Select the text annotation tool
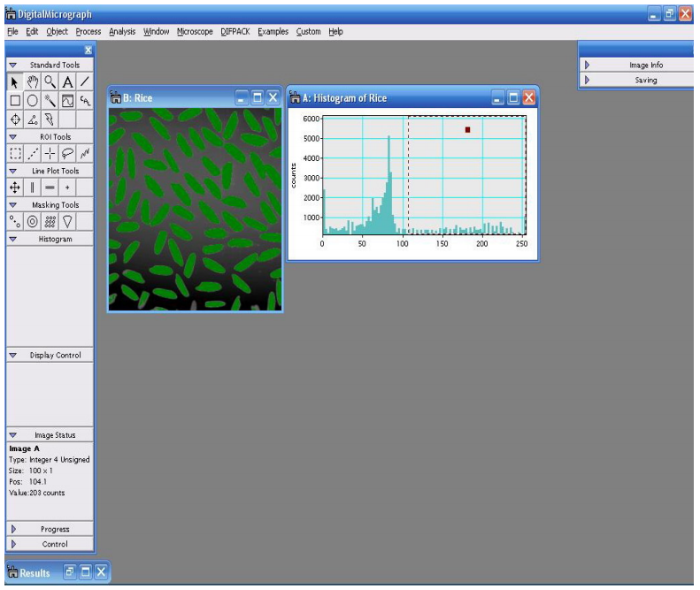The image size is (700, 590). coord(67,82)
